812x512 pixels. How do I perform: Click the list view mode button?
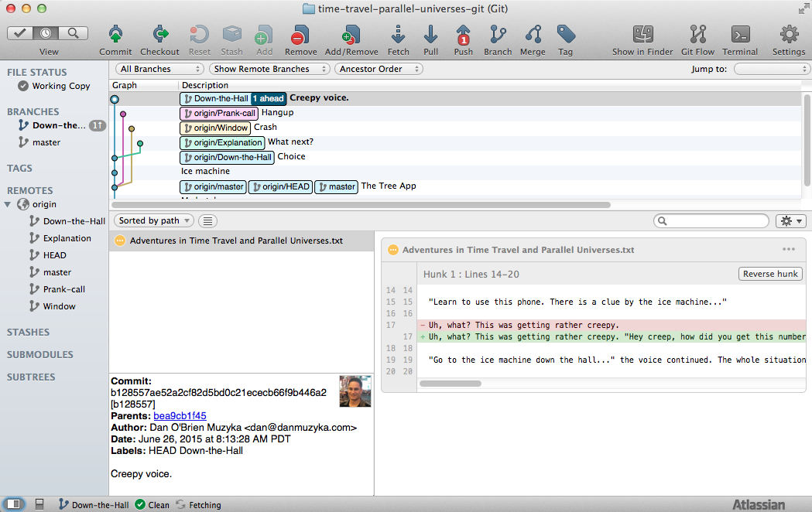(x=207, y=221)
